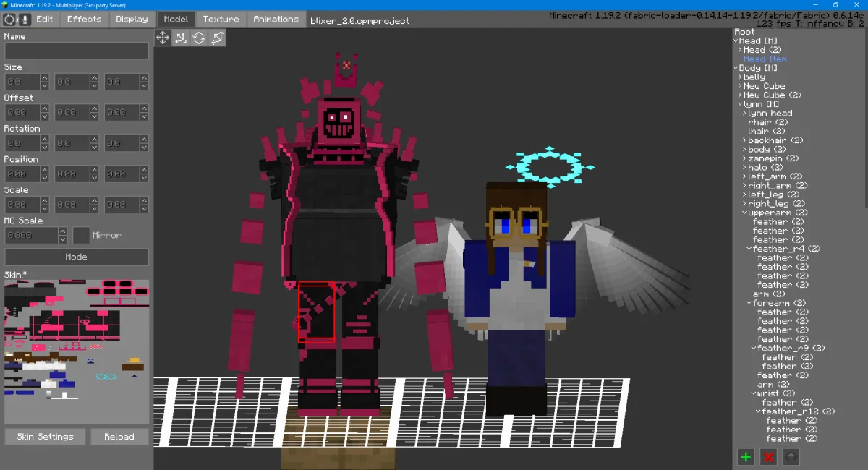Screen dimensions: 868x470
Task: Select the rotate drag tool icon
Action: [199, 38]
